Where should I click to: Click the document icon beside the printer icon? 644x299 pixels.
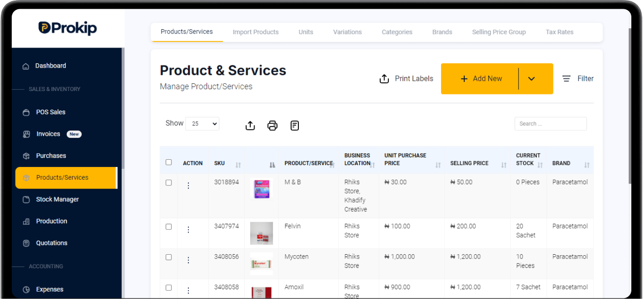point(294,126)
